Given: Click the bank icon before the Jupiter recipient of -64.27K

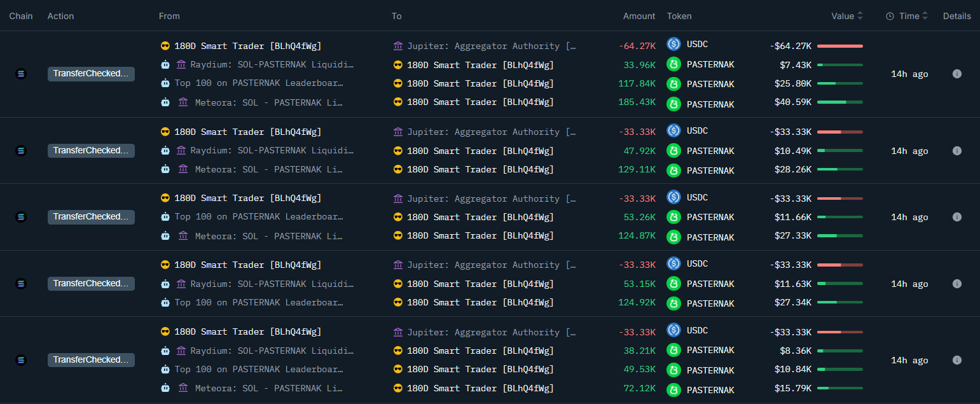Looking at the screenshot, I should pos(398,46).
